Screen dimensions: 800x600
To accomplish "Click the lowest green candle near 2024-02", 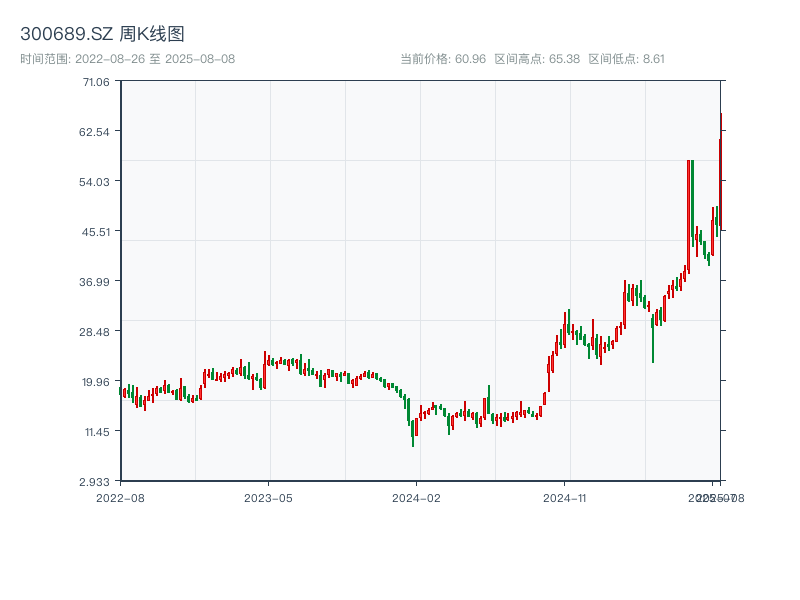I will [x=413, y=433].
